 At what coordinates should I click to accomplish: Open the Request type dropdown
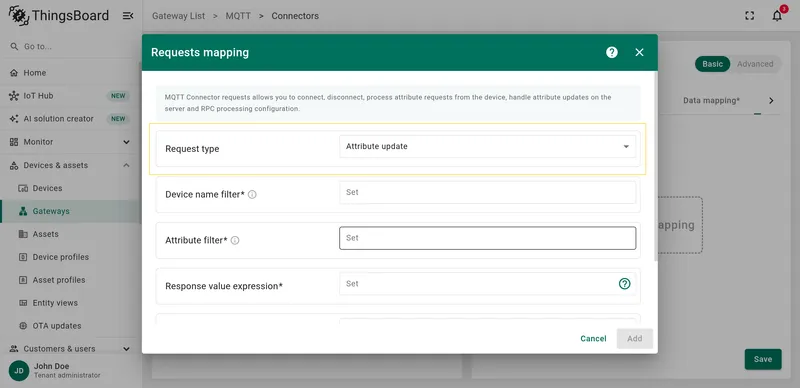coord(487,147)
